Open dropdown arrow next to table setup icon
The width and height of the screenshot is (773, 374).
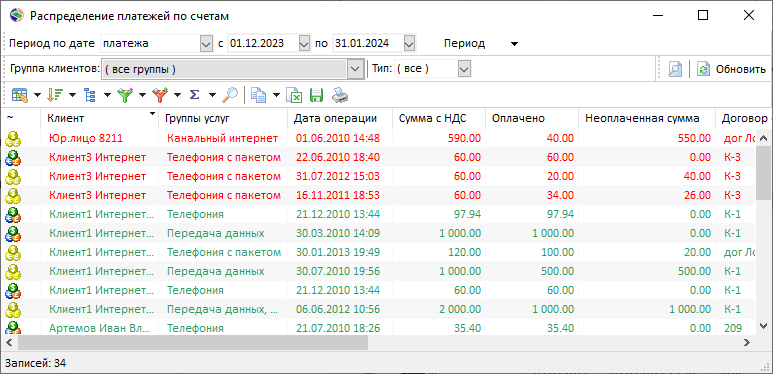pos(37,95)
